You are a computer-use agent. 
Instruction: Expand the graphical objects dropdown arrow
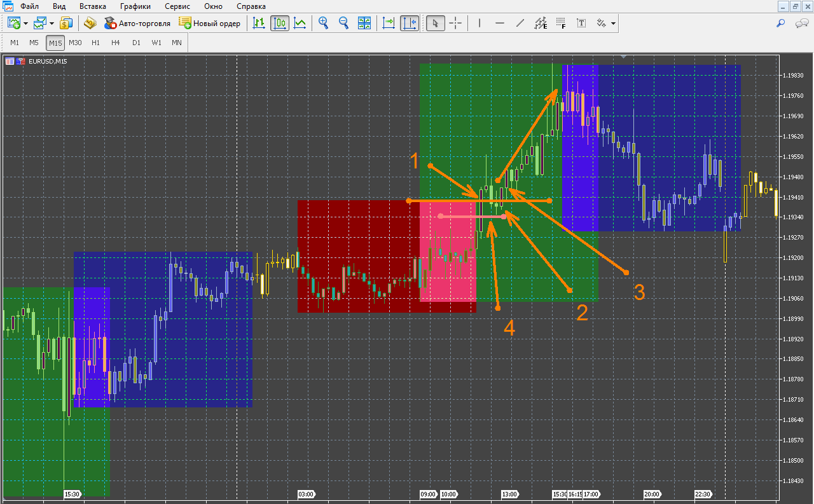(x=613, y=24)
